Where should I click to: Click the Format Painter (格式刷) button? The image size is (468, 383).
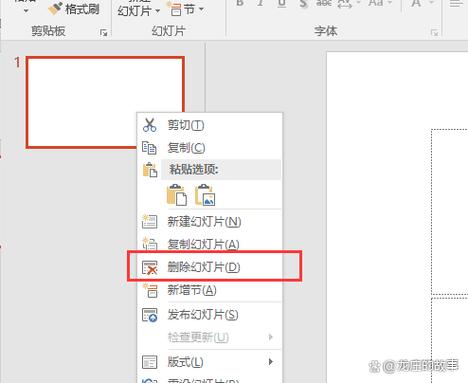[74, 9]
